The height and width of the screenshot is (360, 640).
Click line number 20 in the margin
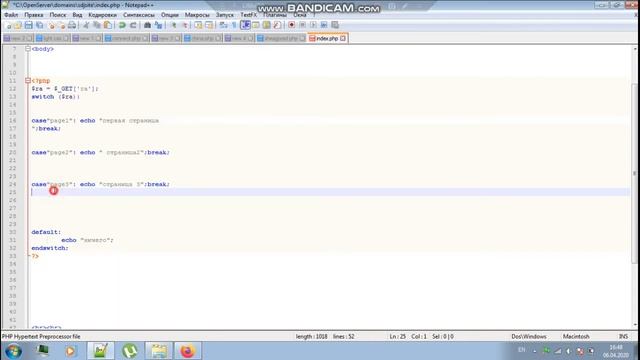(13, 152)
